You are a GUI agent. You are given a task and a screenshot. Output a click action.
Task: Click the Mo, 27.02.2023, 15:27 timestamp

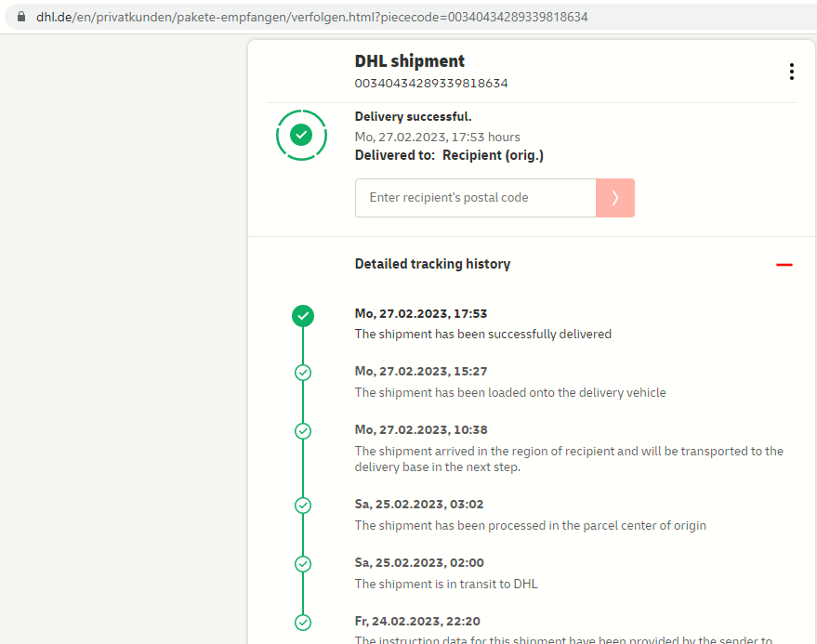[x=421, y=372]
